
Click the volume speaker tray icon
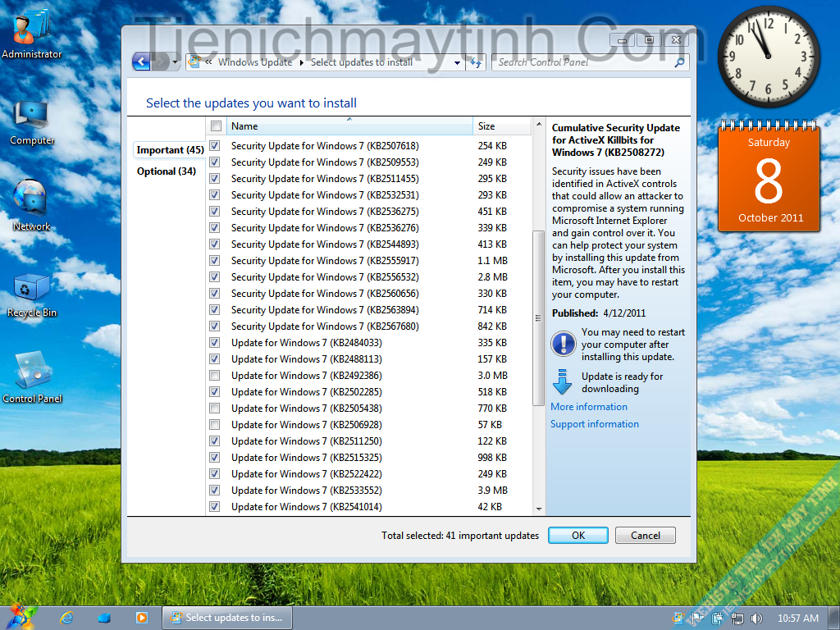(756, 619)
